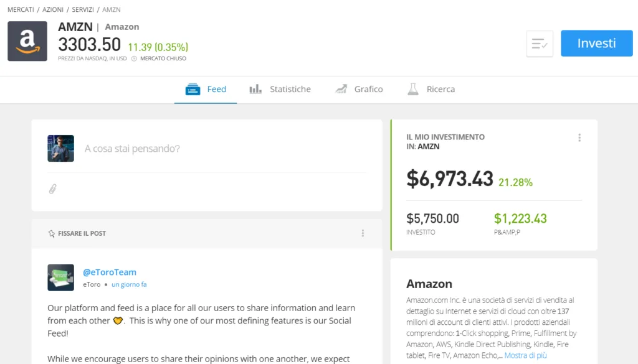
Task: Click the "IL MIO INVESTIMENTO" heading
Action: pos(445,137)
